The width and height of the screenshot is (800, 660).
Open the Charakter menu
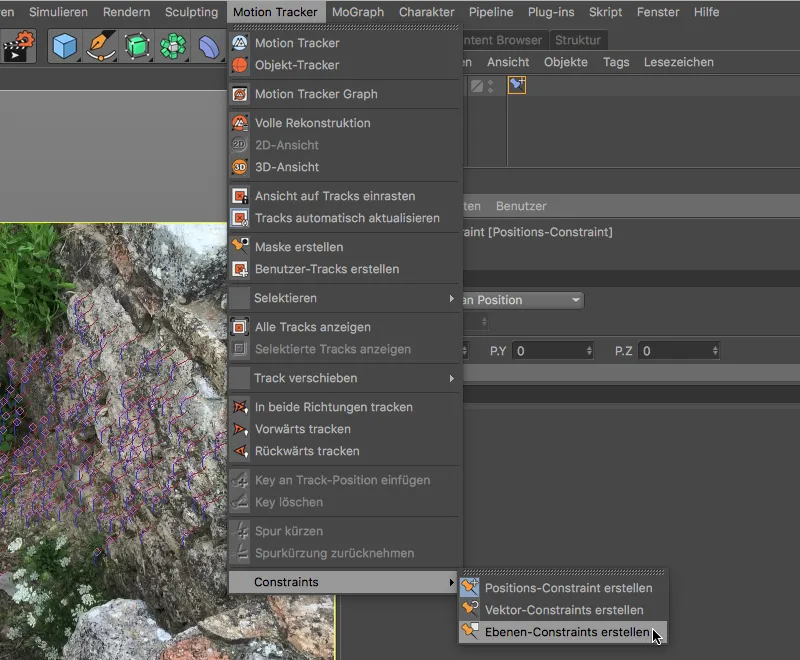click(427, 12)
